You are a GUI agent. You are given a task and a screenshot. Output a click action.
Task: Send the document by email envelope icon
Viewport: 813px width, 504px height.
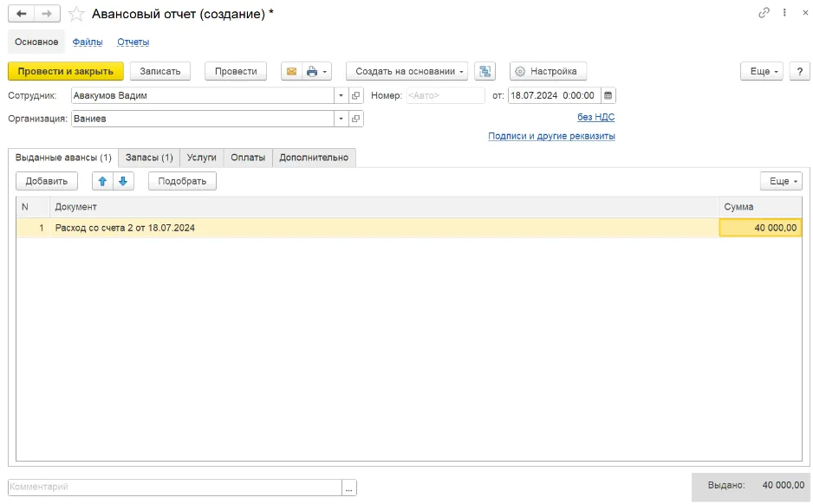291,72
